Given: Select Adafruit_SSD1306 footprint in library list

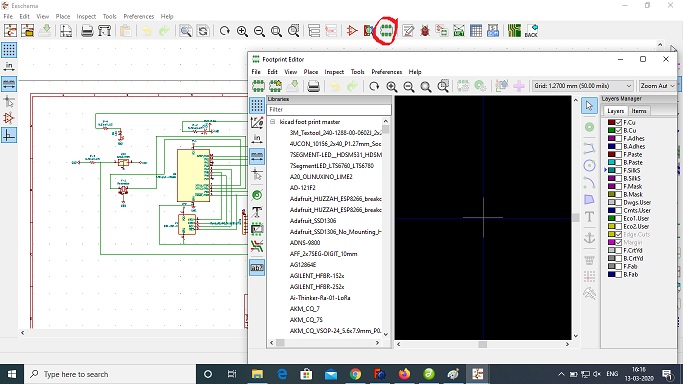Looking at the screenshot, I should pyautogui.click(x=313, y=221).
